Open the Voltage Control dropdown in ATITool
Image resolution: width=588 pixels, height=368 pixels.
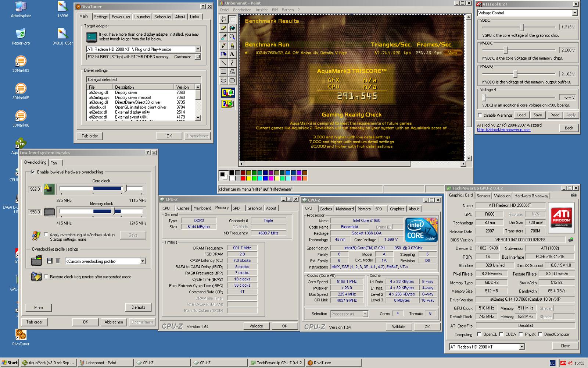click(575, 13)
